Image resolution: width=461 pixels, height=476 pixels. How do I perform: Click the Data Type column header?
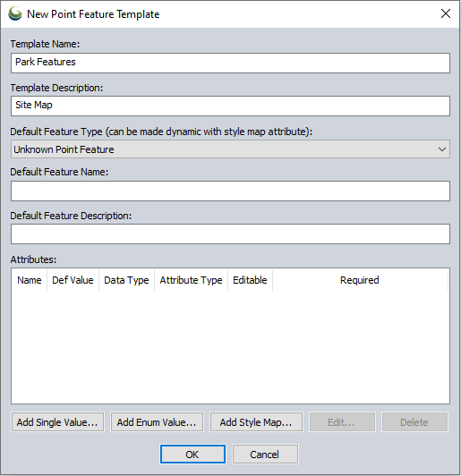[126, 280]
